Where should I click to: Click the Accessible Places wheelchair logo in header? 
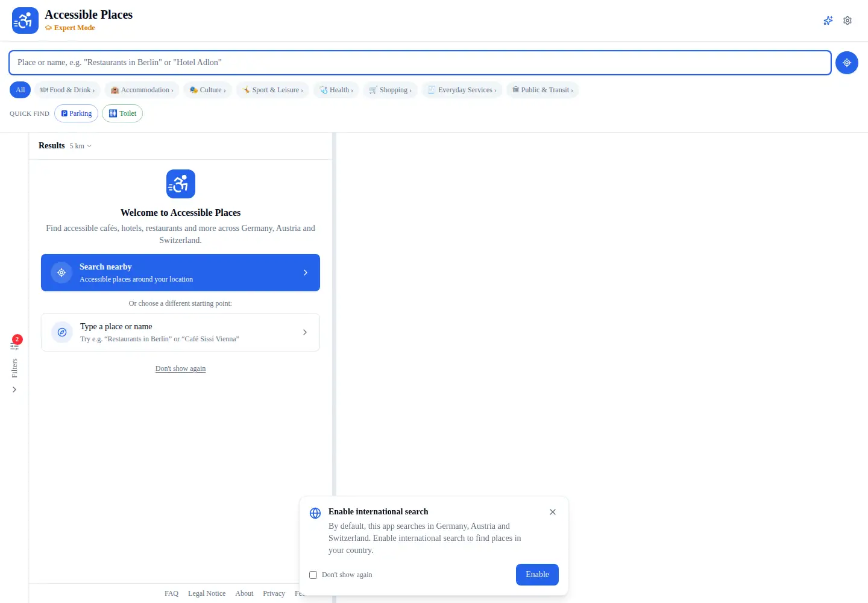coord(25,21)
